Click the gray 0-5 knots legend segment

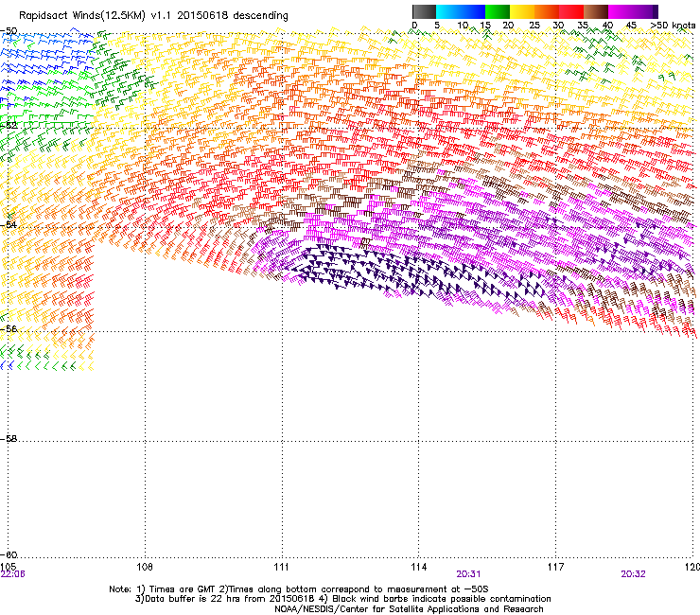[x=424, y=11]
